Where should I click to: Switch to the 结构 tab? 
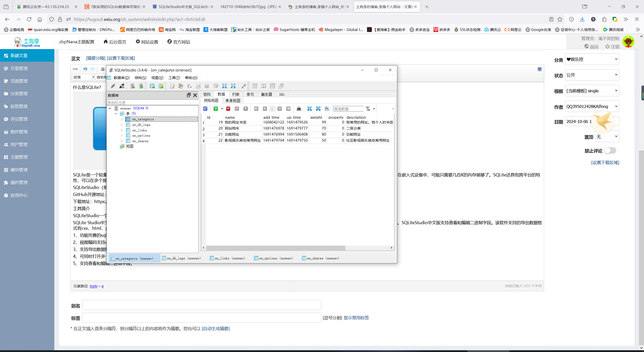207,94
